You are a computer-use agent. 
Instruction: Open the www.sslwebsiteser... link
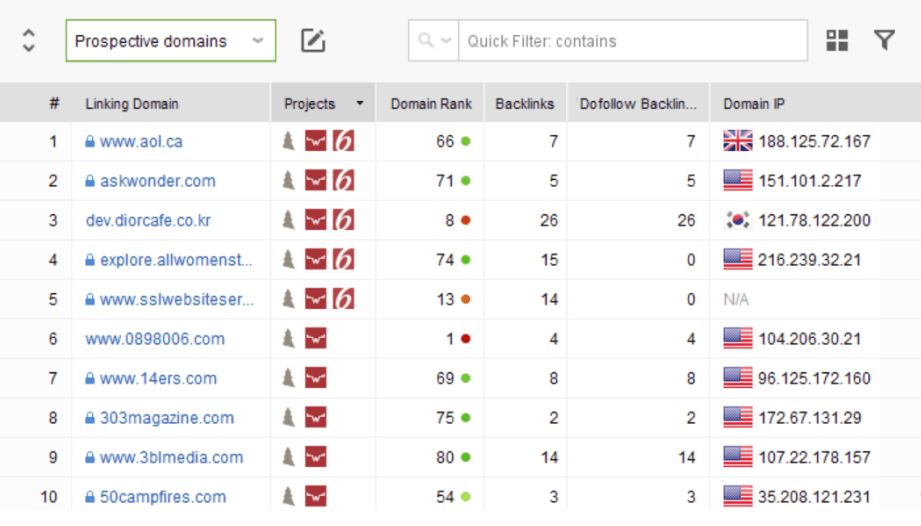tap(177, 299)
